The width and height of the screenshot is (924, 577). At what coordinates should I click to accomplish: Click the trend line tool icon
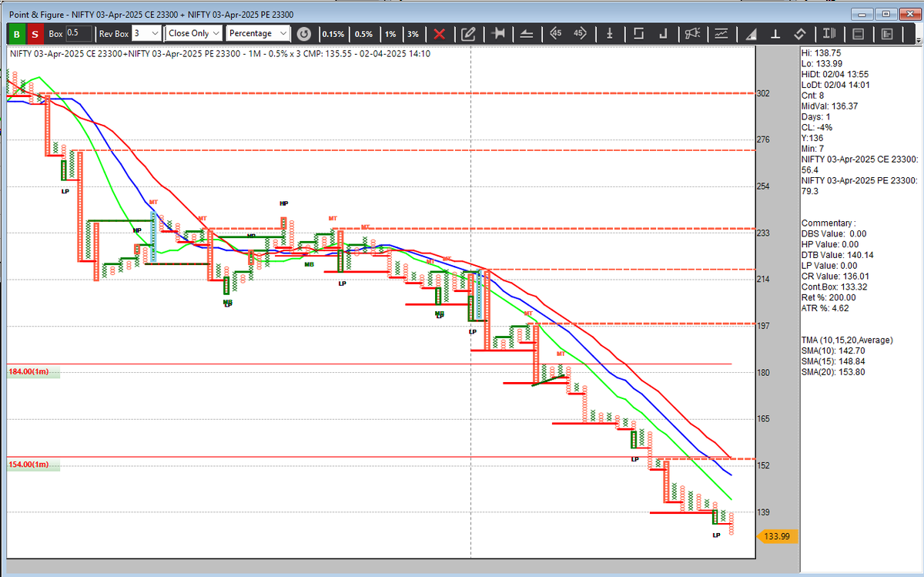tap(527, 34)
